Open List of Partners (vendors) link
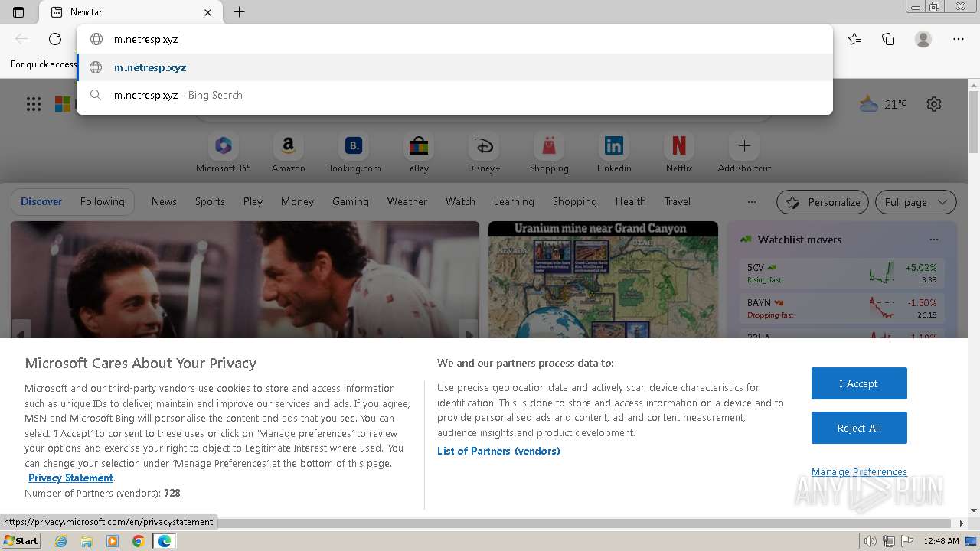 pyautogui.click(x=498, y=451)
